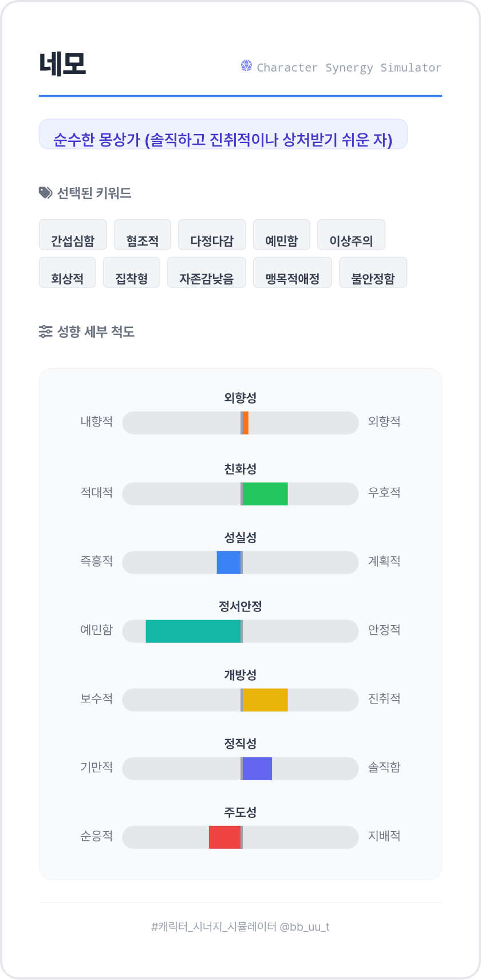Click the teal 정서안정 slider fill
Image resolution: width=481 pixels, height=980 pixels.
[x=193, y=631]
